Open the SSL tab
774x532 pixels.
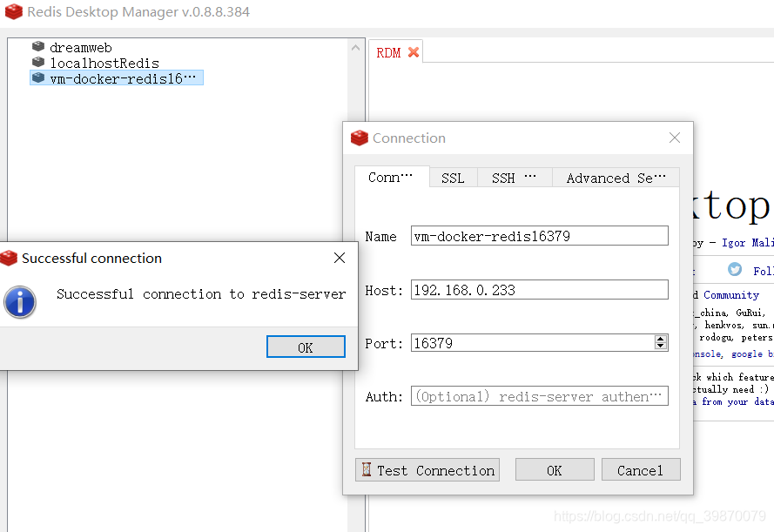(x=453, y=178)
